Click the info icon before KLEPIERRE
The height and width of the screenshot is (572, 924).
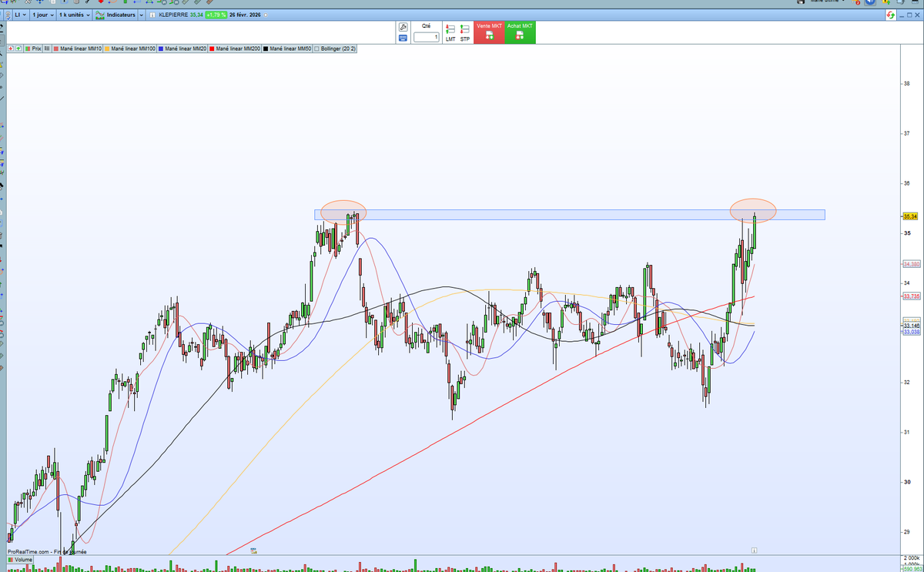tap(152, 15)
